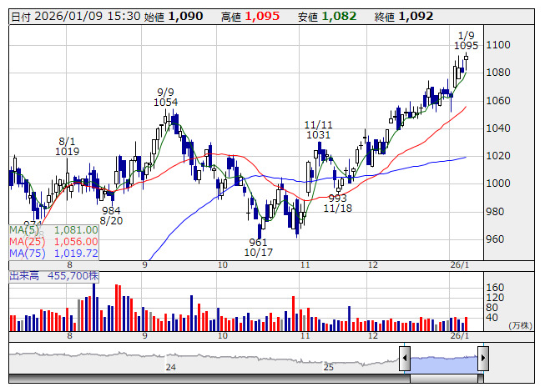Image resolution: width=545 pixels, height=392 pixels.
Task: Click the 1100 price axis label
Action: pos(498,45)
